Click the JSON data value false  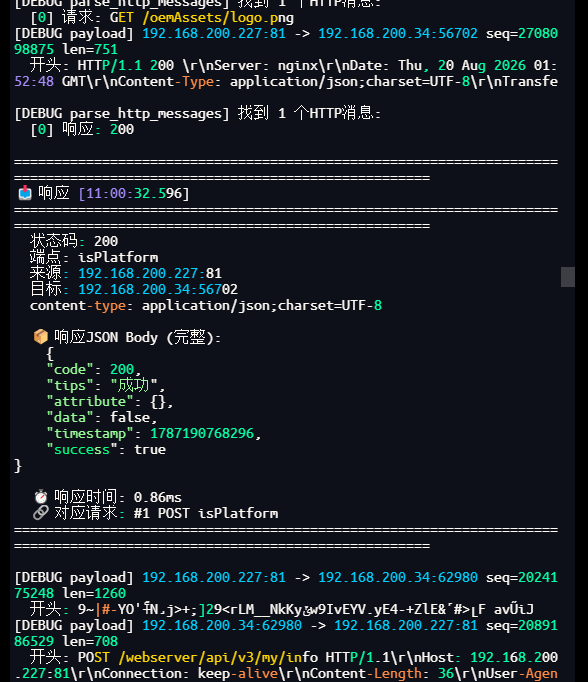[130, 418]
